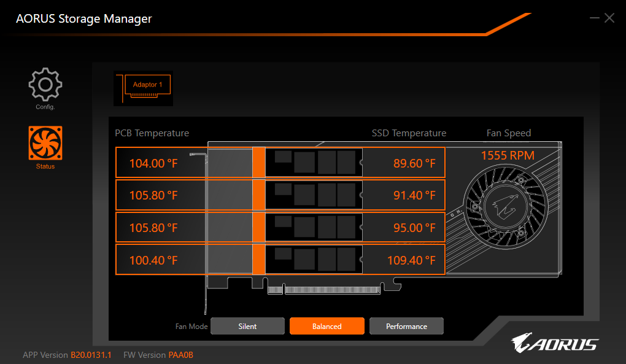
Task: Click the bottom SSD slot graphic
Action: click(x=313, y=260)
